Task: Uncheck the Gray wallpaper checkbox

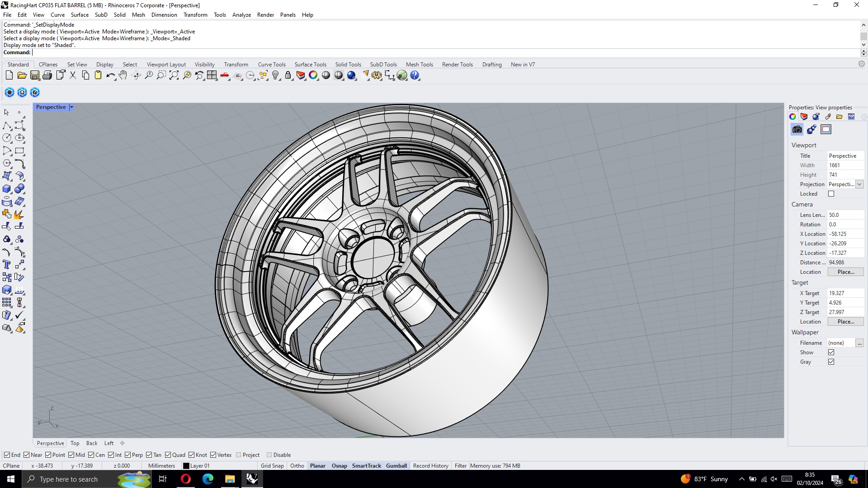Action: [831, 362]
